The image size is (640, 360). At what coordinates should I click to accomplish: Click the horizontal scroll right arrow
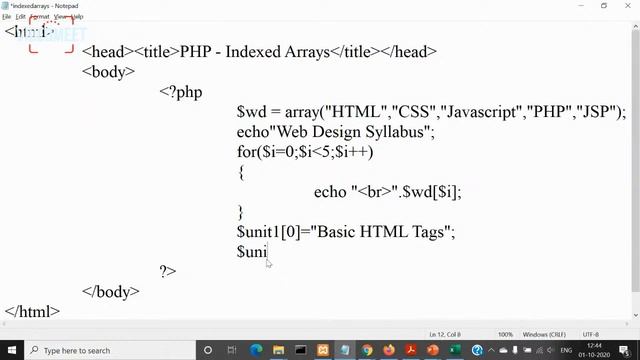pos(627,324)
